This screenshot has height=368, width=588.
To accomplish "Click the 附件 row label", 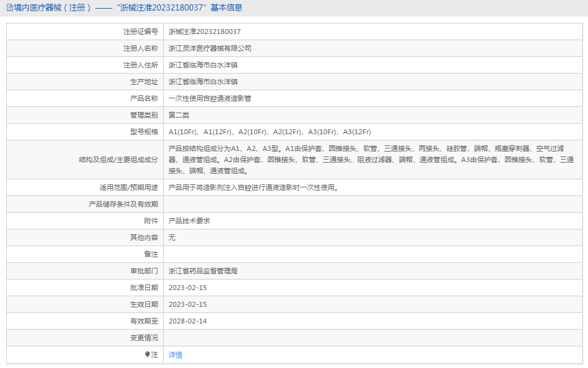I will 151,221.
